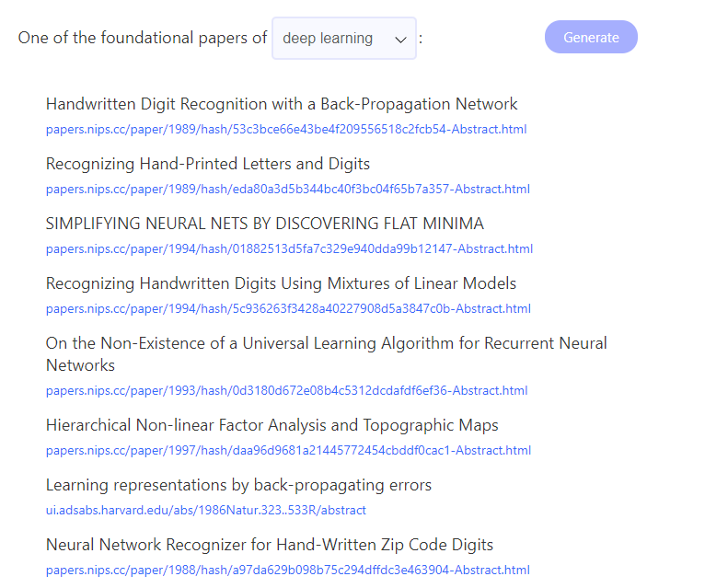Follow the 0d3180d672e08b4c5312dcdafdf6ef36 abstract link
Viewport: 705px width, 588px height.
click(x=286, y=391)
